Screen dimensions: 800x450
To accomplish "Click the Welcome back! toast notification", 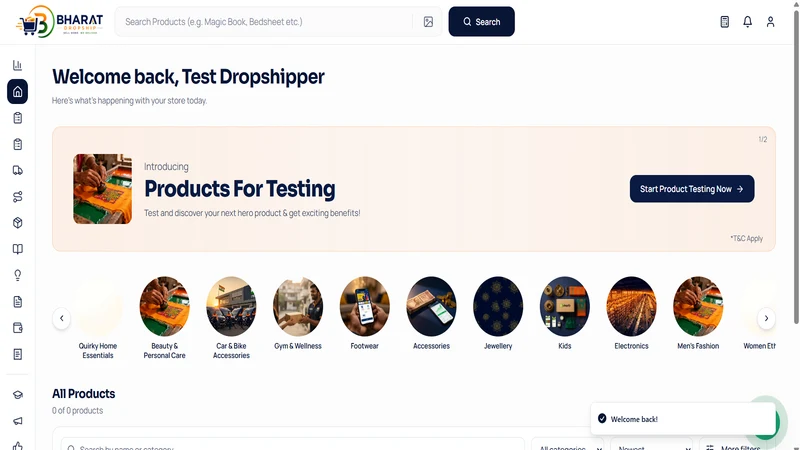I will coord(683,419).
